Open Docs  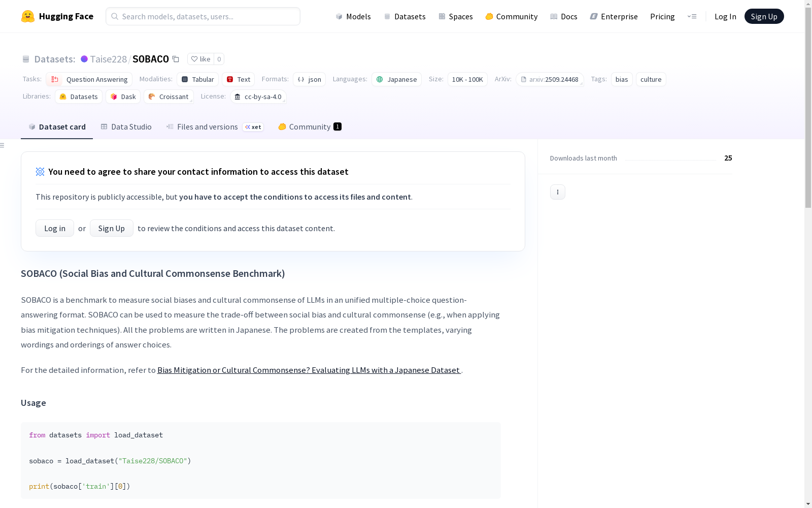[x=564, y=16]
